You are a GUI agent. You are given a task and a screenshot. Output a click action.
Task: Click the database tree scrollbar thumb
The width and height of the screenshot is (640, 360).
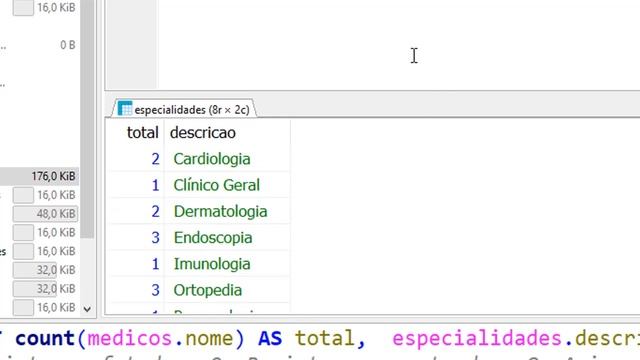coord(87,118)
